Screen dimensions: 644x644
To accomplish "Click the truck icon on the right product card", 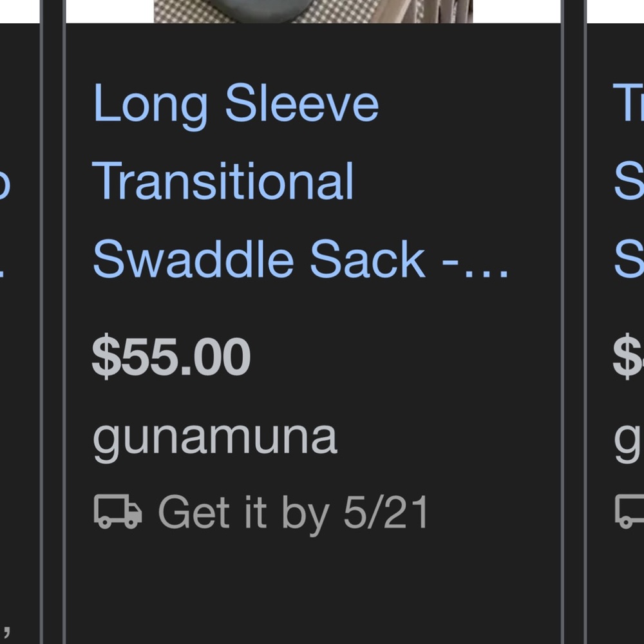I will click(628, 512).
